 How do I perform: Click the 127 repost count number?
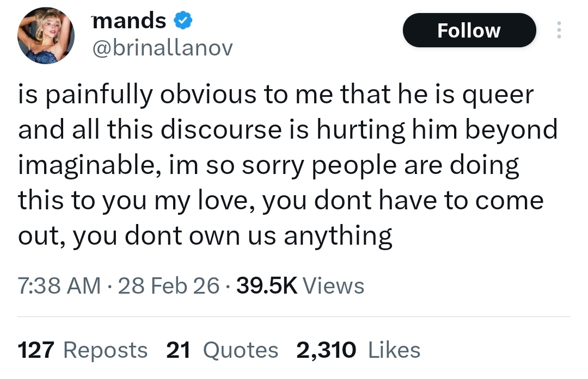[38, 350]
